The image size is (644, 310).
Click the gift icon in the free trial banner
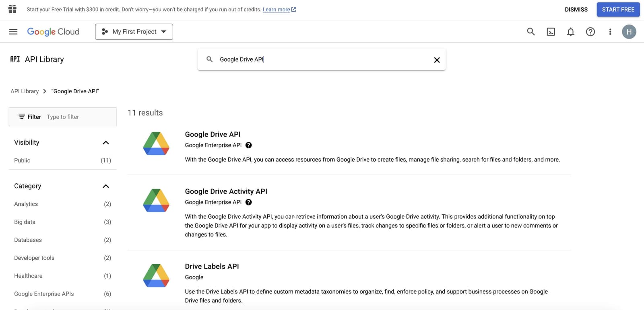[12, 9]
